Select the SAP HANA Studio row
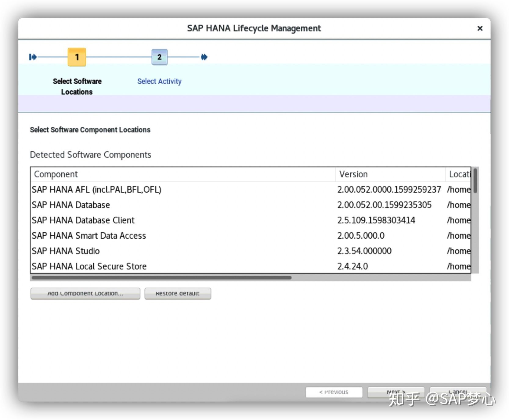 251,251
